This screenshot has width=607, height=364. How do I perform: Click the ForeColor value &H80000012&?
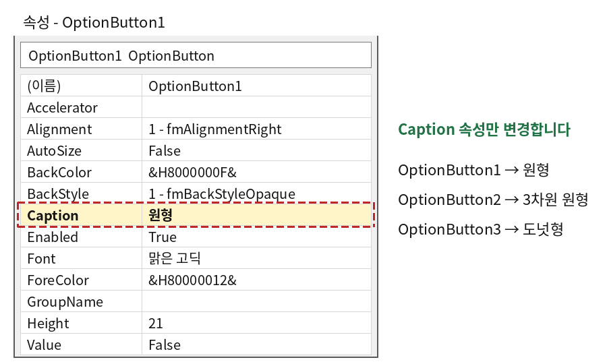pos(256,280)
